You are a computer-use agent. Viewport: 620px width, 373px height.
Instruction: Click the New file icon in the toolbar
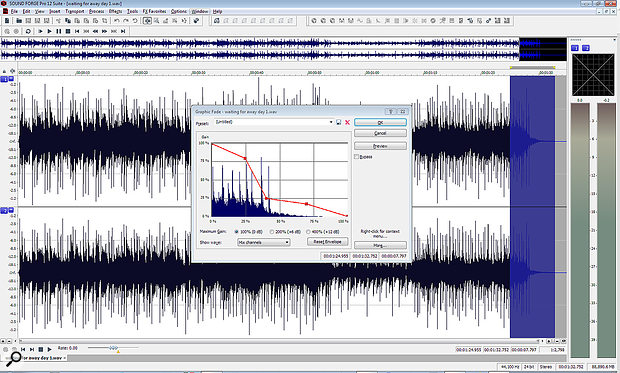[x=7, y=21]
